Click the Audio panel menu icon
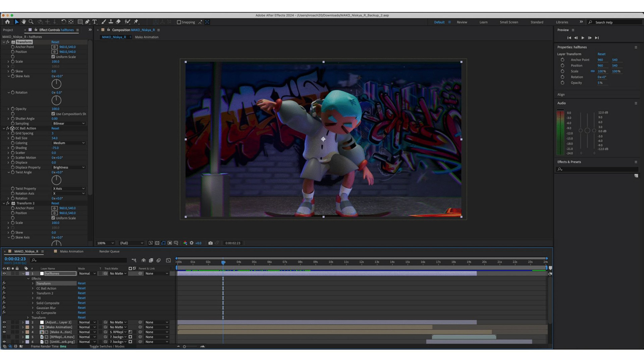The image size is (644, 362). 636,103
